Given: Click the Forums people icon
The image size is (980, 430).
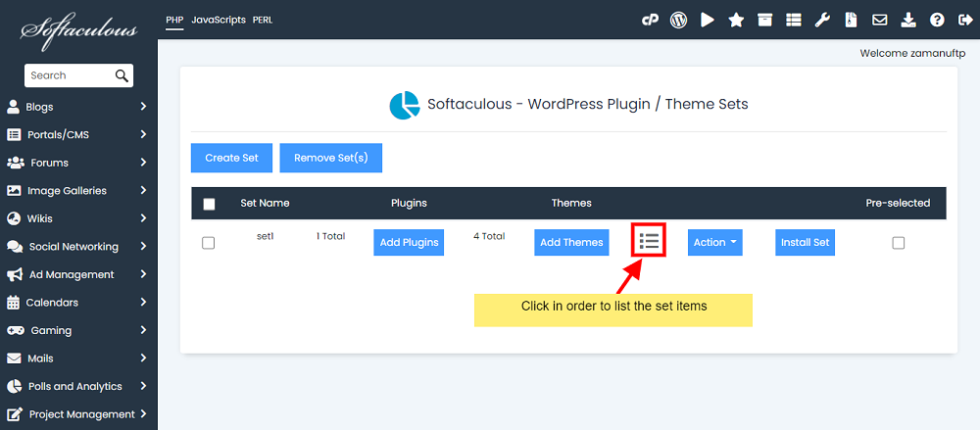Looking at the screenshot, I should click(x=15, y=163).
